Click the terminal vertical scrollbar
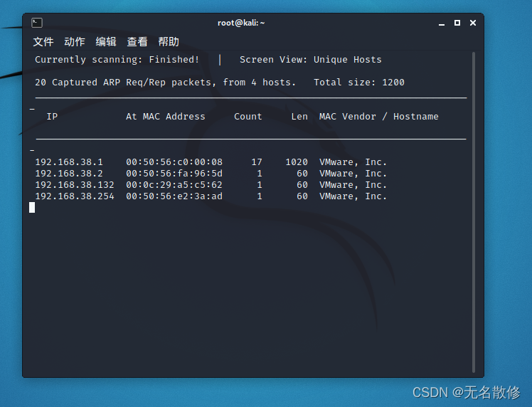This screenshot has width=532, height=407. tap(474, 212)
